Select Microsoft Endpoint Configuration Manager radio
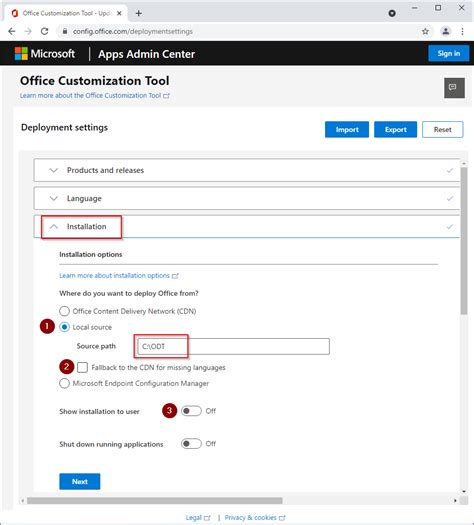 click(x=64, y=383)
